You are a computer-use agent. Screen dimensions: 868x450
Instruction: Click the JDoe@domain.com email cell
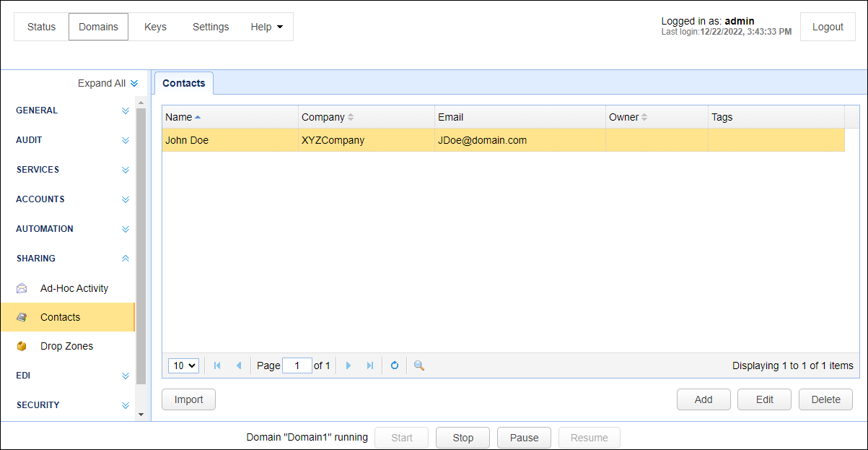(x=520, y=140)
